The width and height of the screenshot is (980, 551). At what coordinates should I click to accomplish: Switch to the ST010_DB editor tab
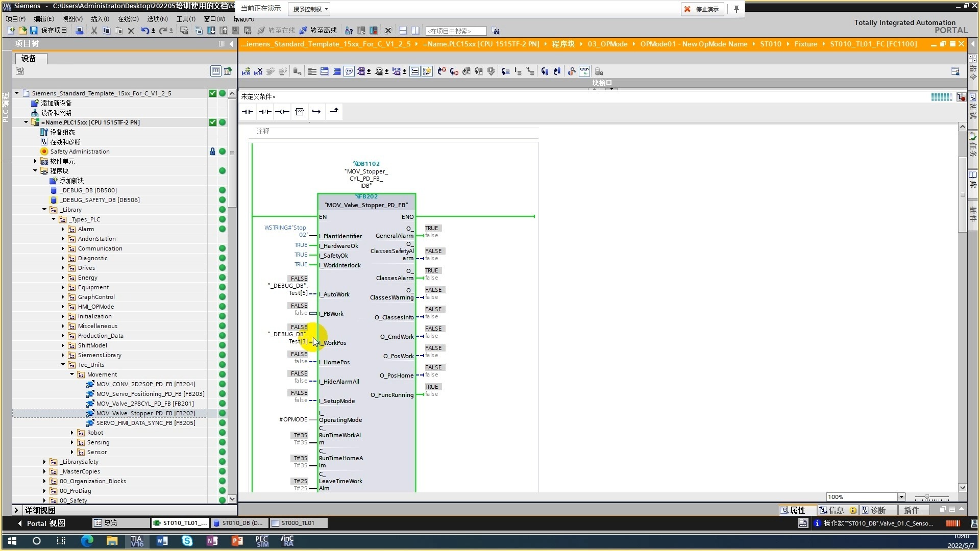coord(238,523)
